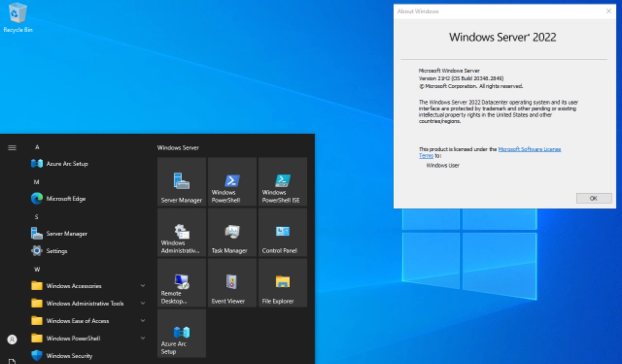Launch the Event Viewer tile

coord(232,283)
